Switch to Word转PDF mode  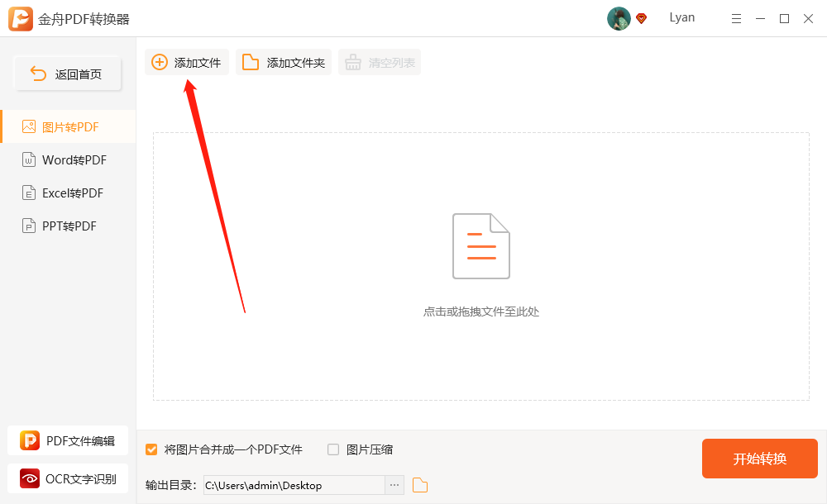point(68,159)
